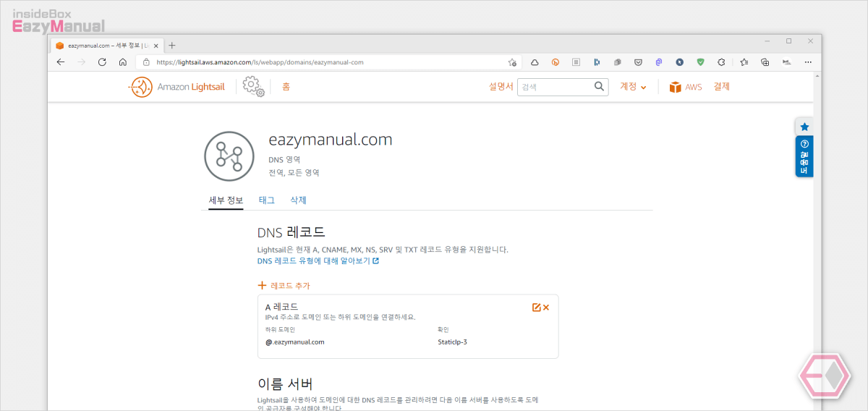
Task: Click 레코드 추가 to add record
Action: click(x=284, y=286)
